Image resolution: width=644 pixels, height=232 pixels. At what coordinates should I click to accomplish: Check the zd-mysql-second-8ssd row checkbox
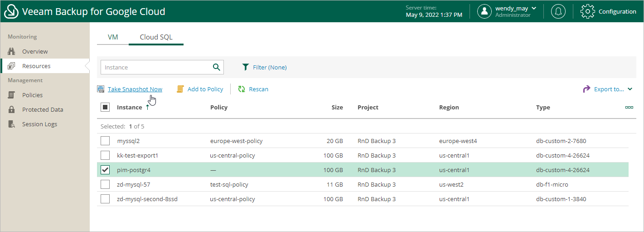coord(105,199)
